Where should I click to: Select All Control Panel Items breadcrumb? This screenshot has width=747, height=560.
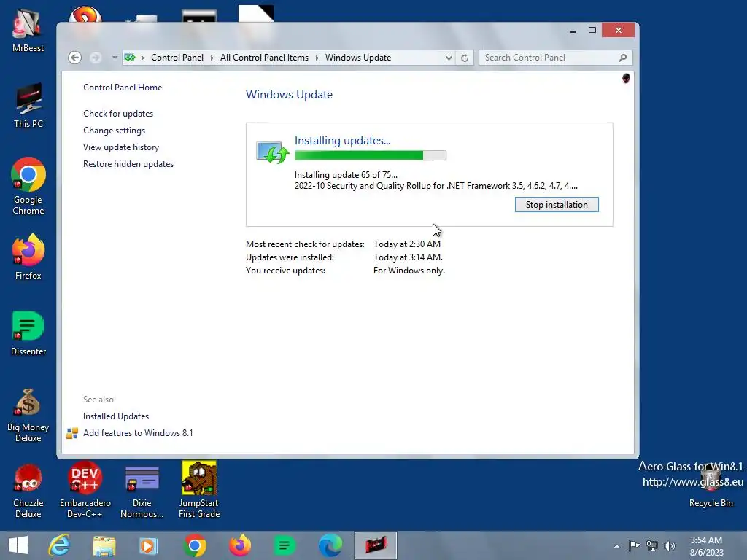(264, 58)
